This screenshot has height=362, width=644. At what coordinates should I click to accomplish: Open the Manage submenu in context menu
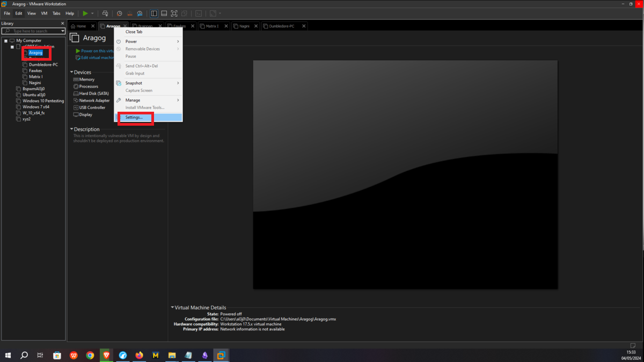coord(149,100)
